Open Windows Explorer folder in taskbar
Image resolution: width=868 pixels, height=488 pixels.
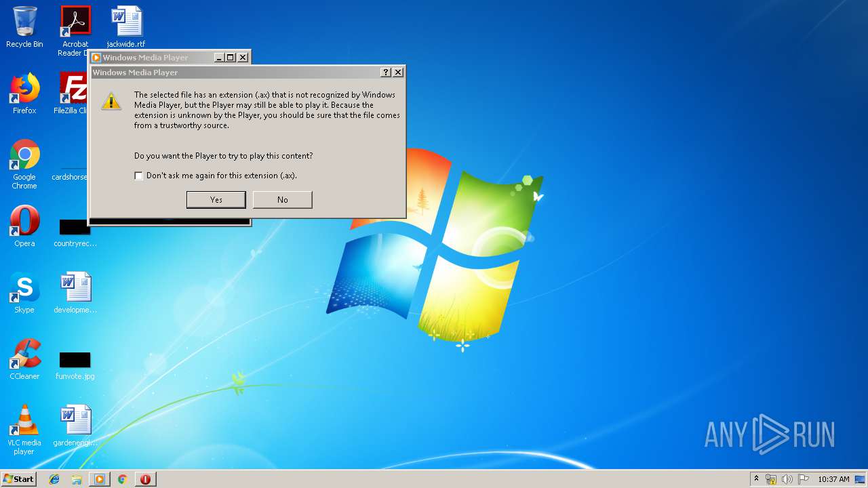77,479
